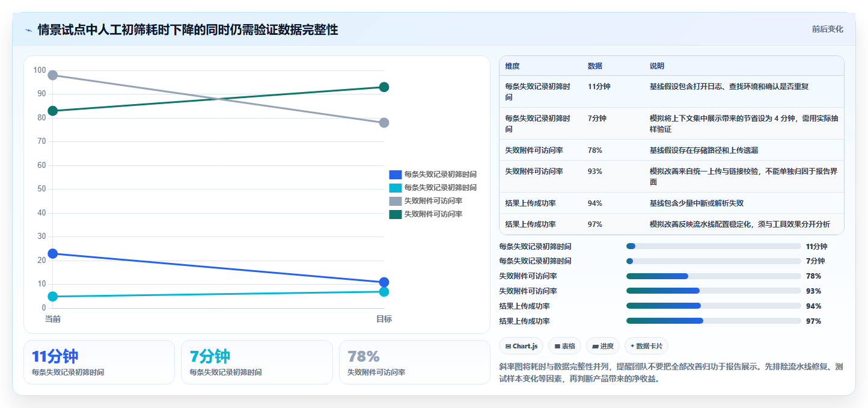Click the 97% table cell
This screenshot has height=408, width=868.
[595, 224]
